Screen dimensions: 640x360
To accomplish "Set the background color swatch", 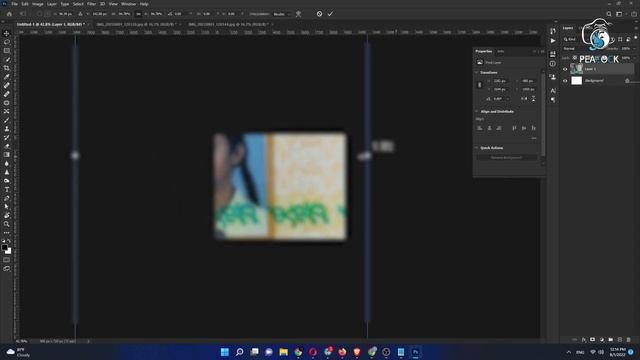I will tap(9, 251).
